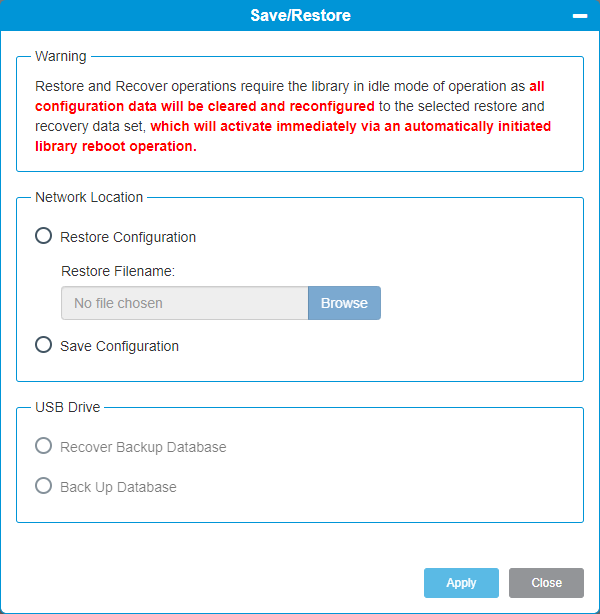The width and height of the screenshot is (600, 614).
Task: Click the Save/Restore title bar text
Action: click(x=300, y=16)
